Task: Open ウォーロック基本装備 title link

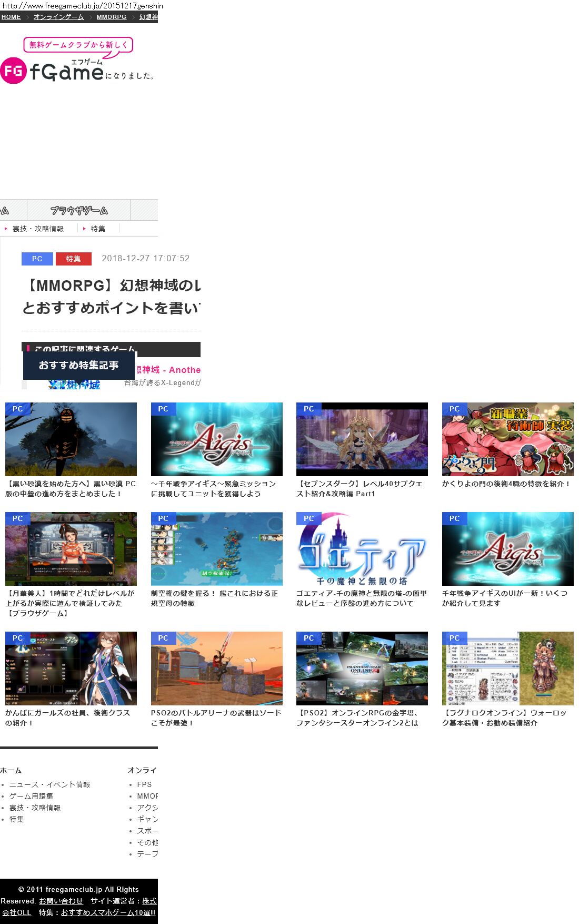Action: 504,718
